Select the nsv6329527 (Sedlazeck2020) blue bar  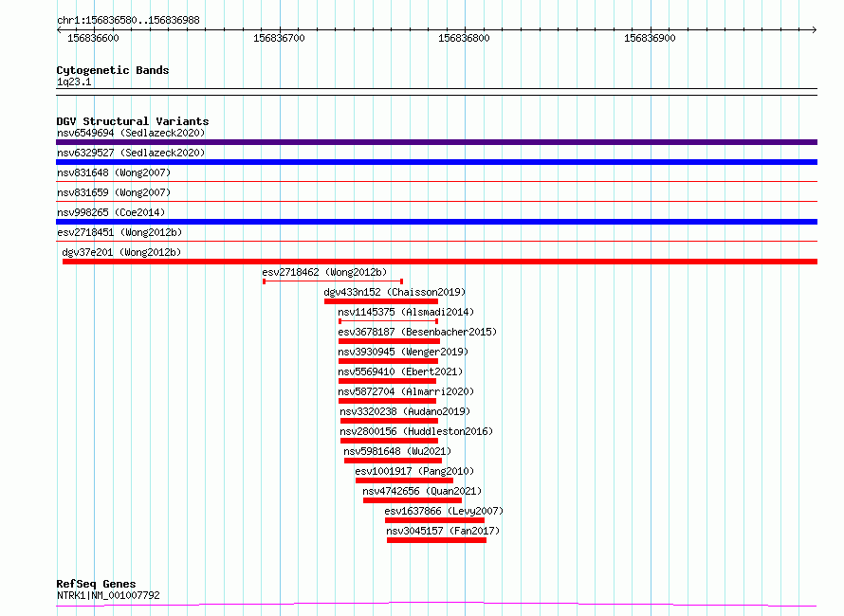(x=436, y=162)
